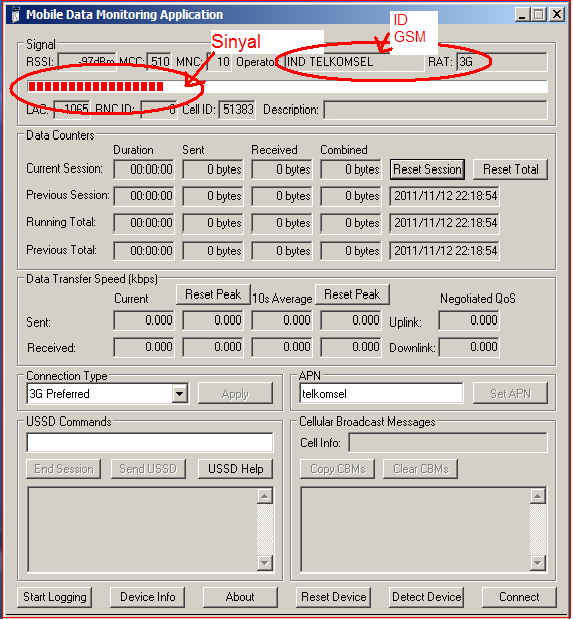Screen dimensions: 573x619
Task: Click Detect Device button
Action: (426, 597)
